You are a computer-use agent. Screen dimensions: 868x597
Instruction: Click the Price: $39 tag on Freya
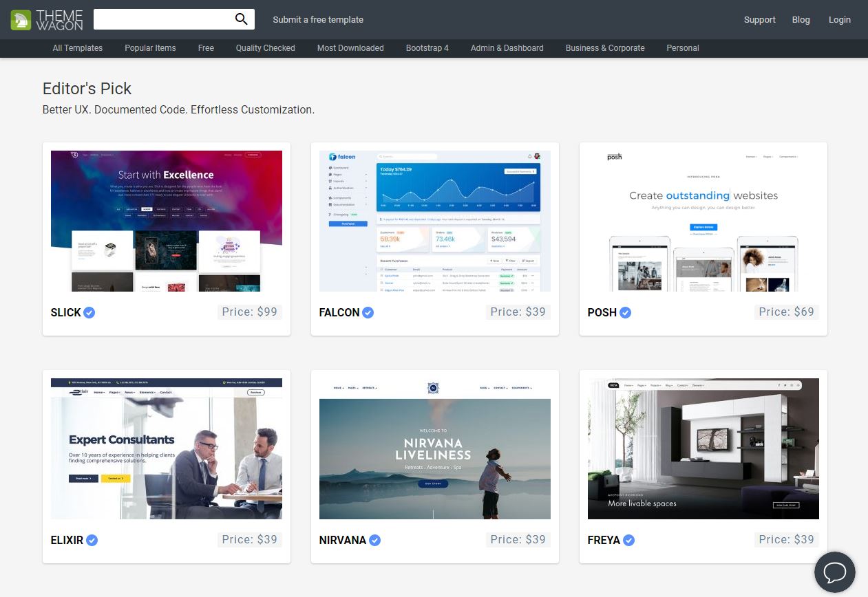pyautogui.click(x=787, y=539)
